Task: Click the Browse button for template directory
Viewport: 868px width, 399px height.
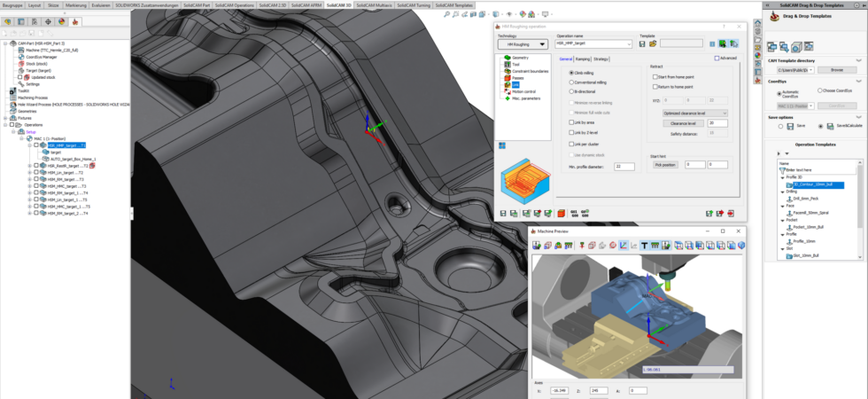Action: coord(837,70)
